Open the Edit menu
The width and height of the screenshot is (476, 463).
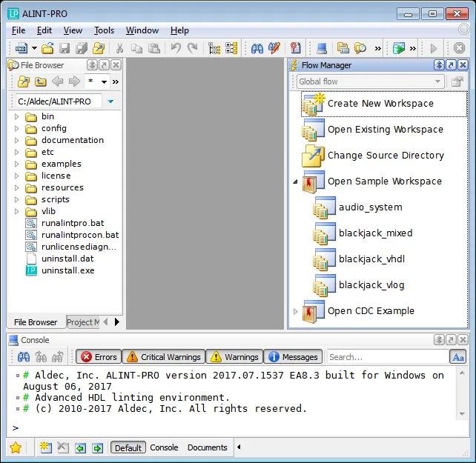pyautogui.click(x=44, y=30)
